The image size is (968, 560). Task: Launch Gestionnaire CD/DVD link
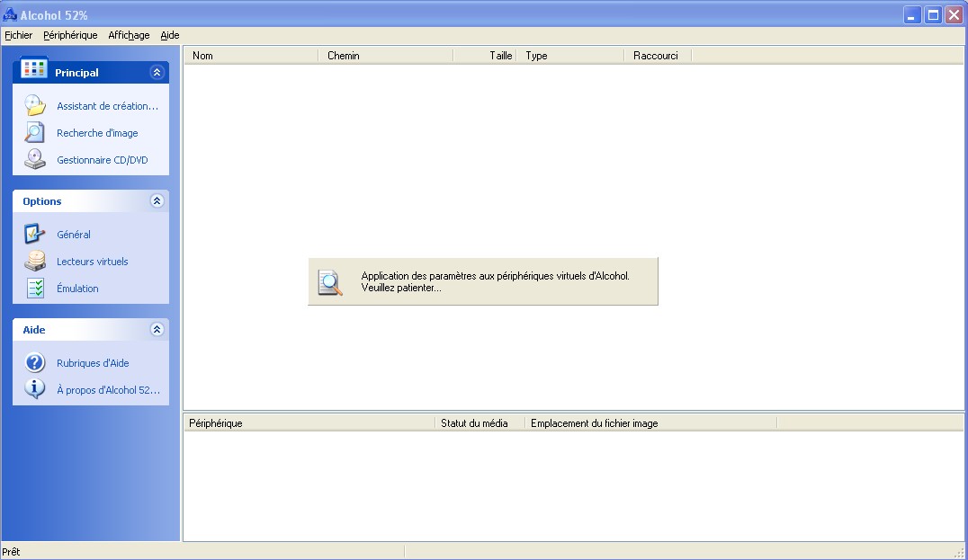point(103,160)
